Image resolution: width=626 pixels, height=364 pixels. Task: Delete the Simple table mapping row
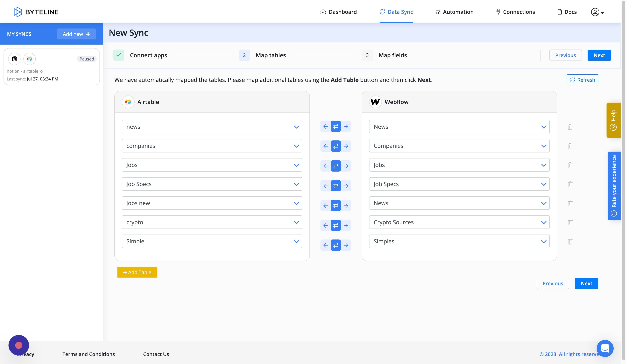pos(570,241)
